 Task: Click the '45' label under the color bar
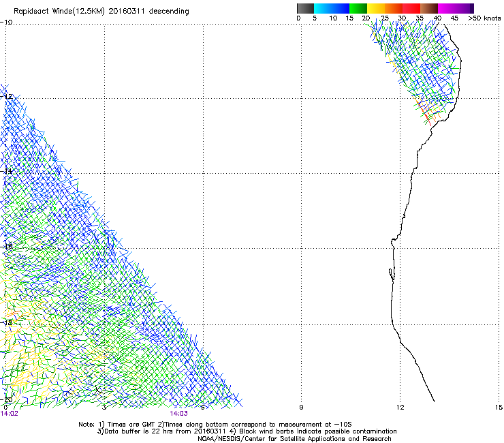pyautogui.click(x=454, y=18)
